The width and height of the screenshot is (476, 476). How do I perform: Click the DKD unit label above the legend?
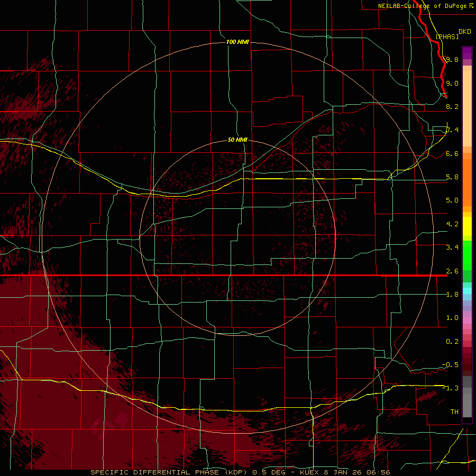[465, 32]
